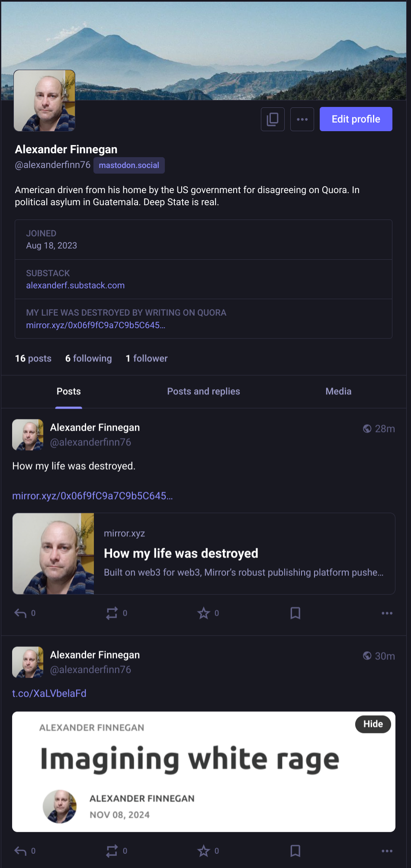Open the alexanderf.substack.com link
The width and height of the screenshot is (411, 868).
tap(75, 285)
